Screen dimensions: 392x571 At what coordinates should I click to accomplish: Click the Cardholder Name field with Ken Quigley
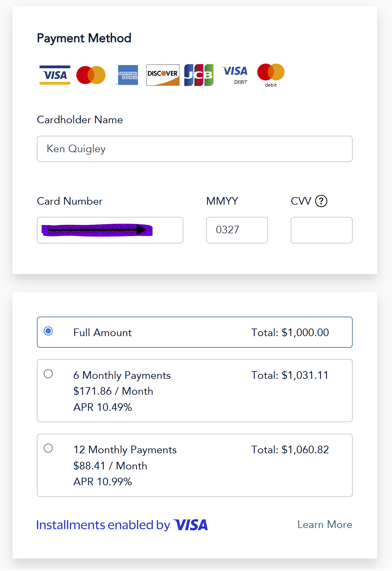pyautogui.click(x=195, y=149)
